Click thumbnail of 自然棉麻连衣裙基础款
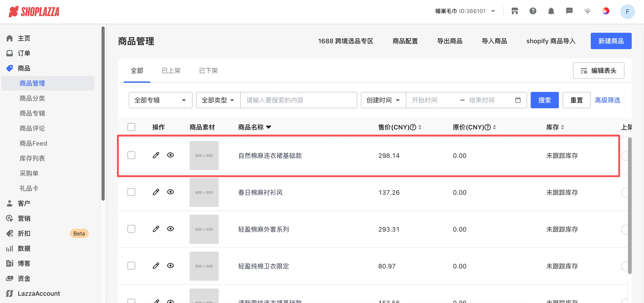 point(204,156)
